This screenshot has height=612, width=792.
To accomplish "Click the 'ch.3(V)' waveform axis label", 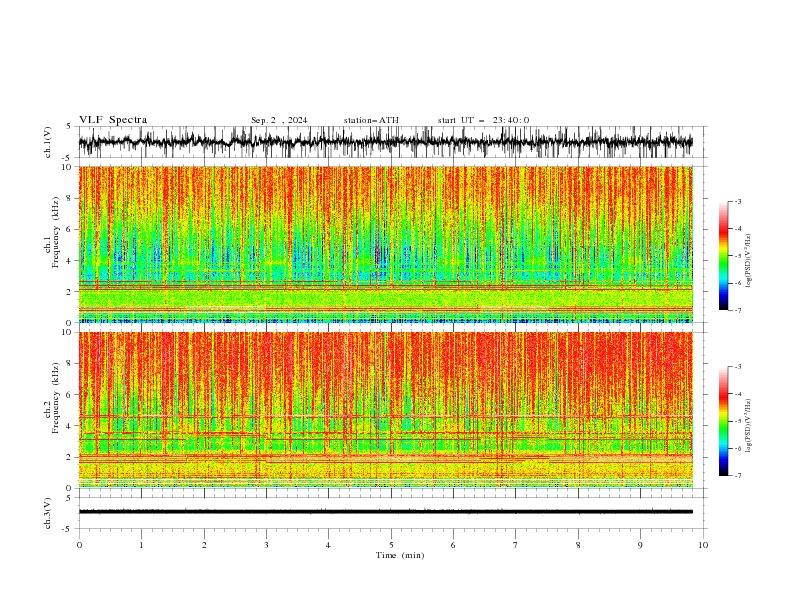I will (48, 513).
